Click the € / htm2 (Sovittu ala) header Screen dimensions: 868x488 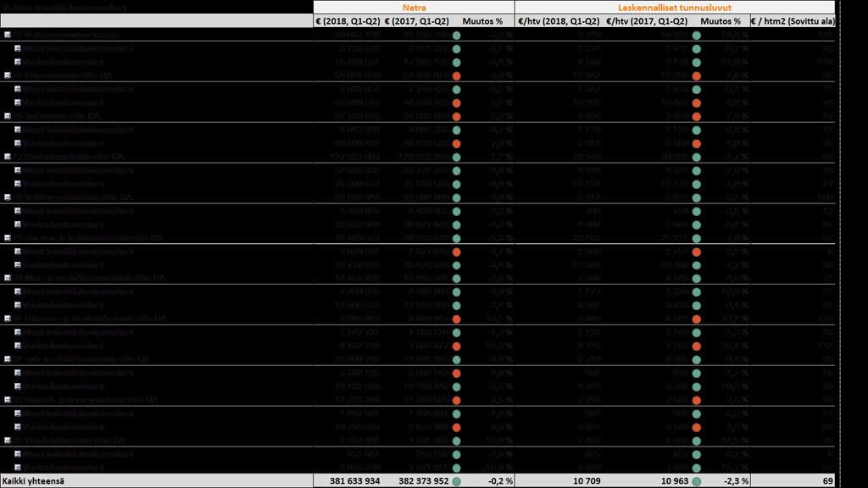(x=793, y=21)
